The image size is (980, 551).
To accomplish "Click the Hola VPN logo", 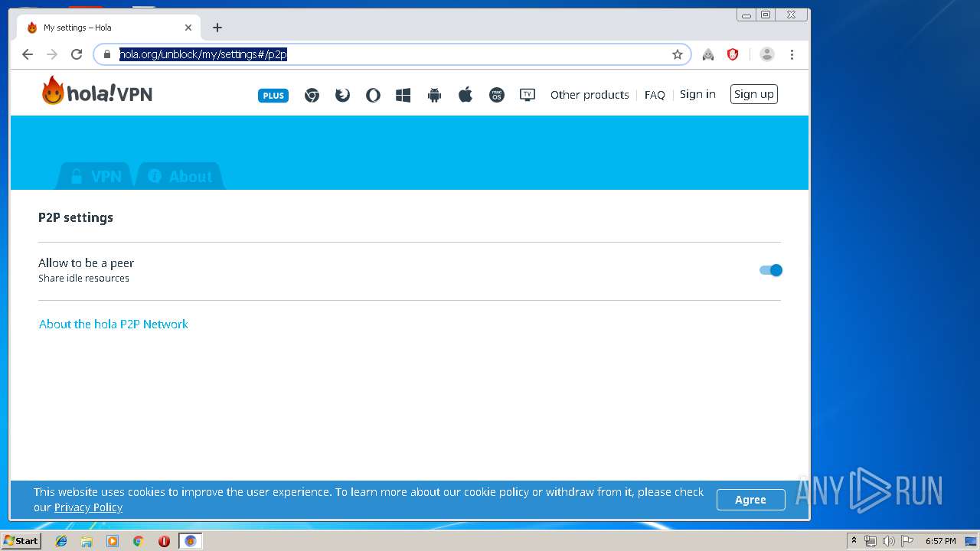I will [97, 91].
